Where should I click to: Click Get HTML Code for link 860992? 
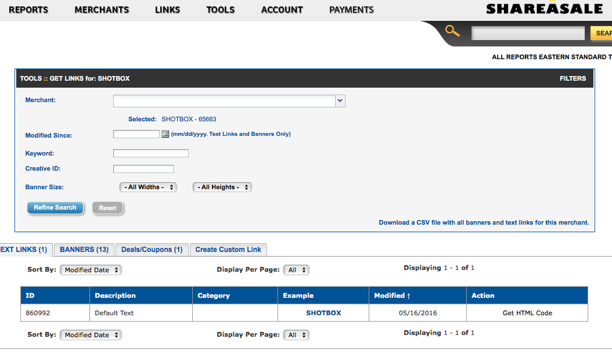(x=527, y=313)
